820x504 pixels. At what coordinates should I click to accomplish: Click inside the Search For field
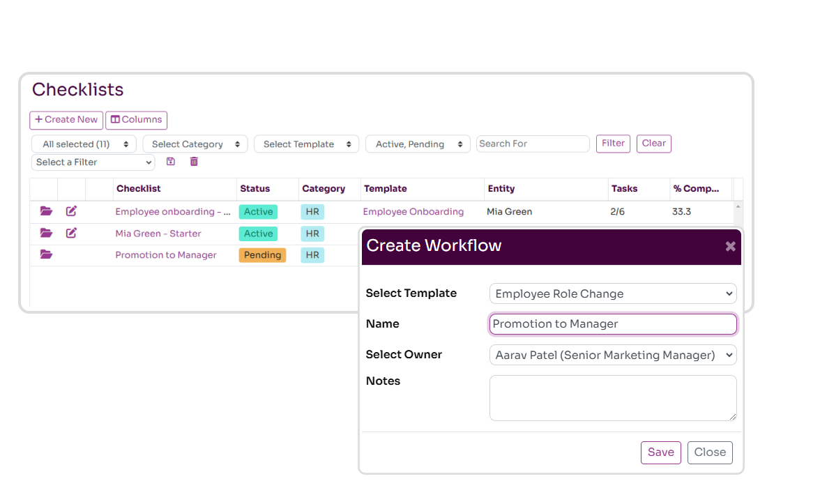tap(533, 144)
